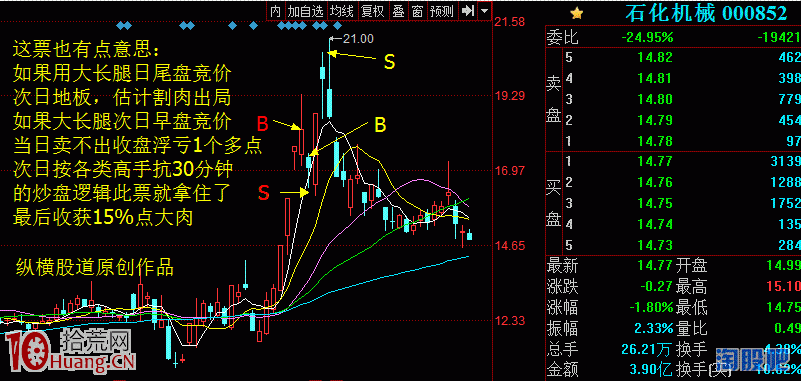Click 加自选 to add to watchlist
The height and width of the screenshot is (381, 801).
pyautogui.click(x=305, y=11)
